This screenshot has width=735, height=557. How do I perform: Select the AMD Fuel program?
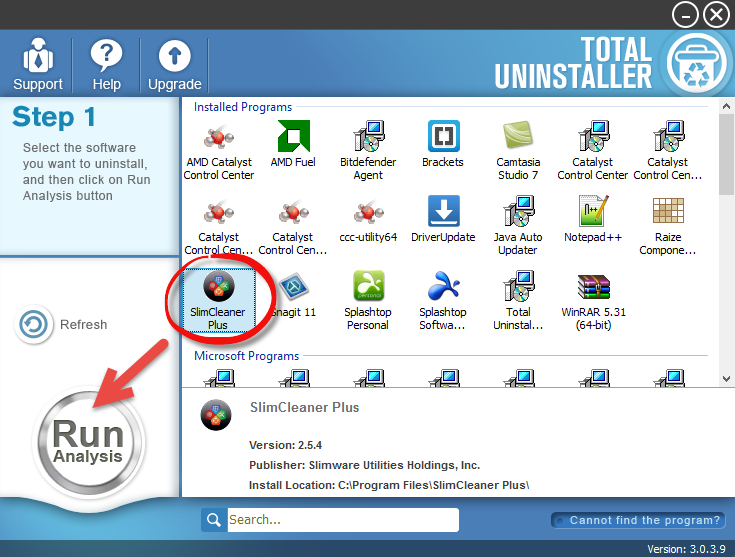(x=293, y=144)
